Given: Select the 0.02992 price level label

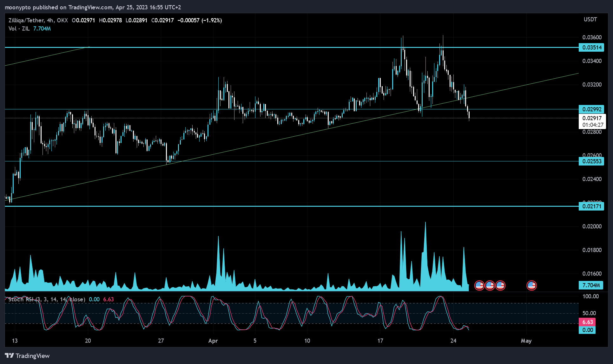Looking at the screenshot, I should (x=591, y=109).
